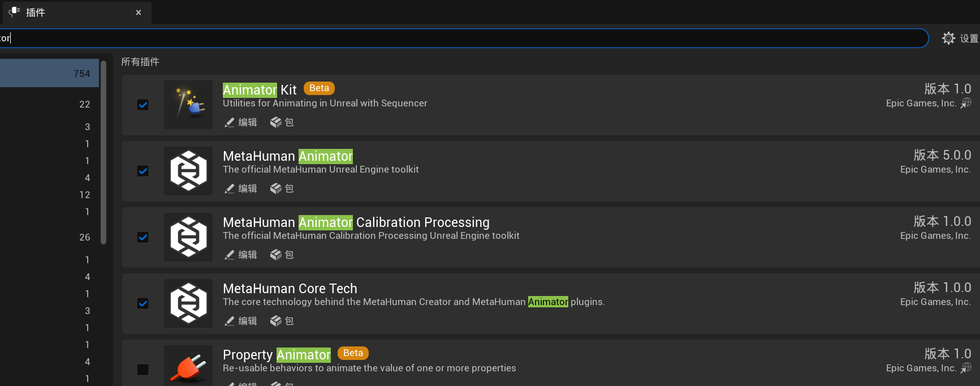Image resolution: width=980 pixels, height=386 pixels.
Task: Click the 版本 5.0.0 version label
Action: (943, 155)
